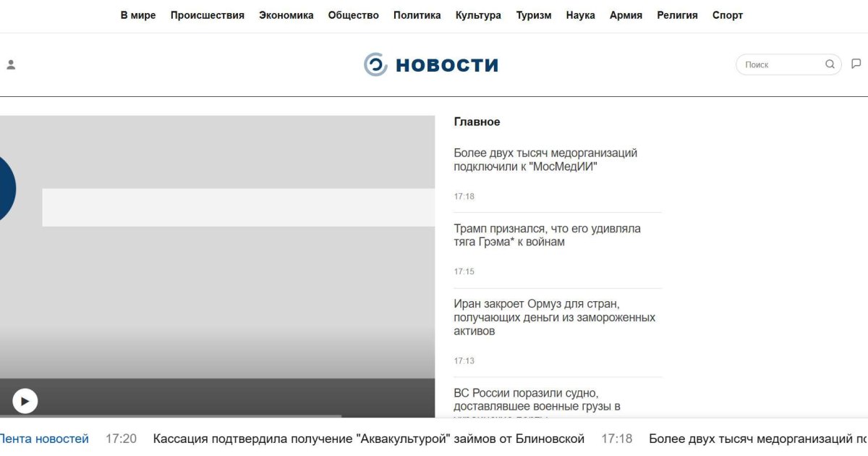Open the Армия section
This screenshot has width=868, height=456.
point(626,15)
